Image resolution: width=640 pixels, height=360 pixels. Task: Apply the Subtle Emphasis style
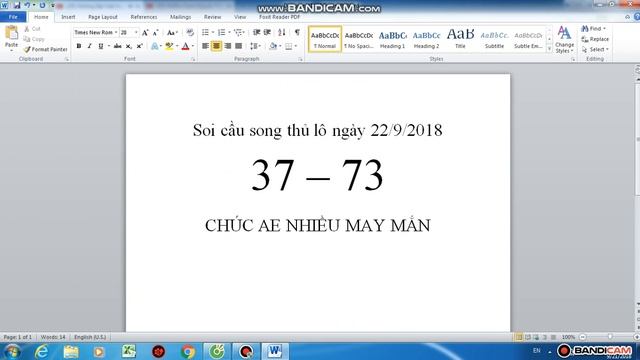(528, 39)
